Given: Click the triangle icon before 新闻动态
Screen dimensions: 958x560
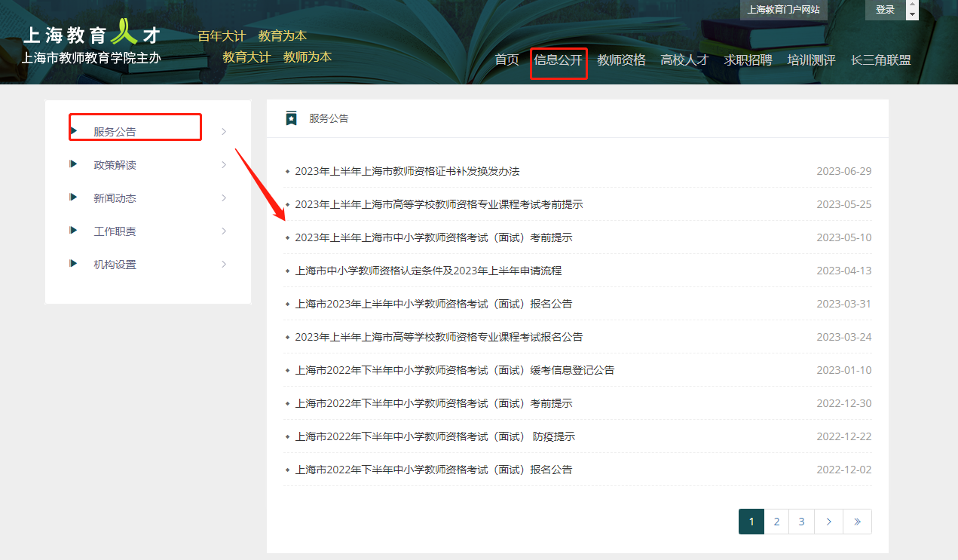Looking at the screenshot, I should tap(72, 197).
